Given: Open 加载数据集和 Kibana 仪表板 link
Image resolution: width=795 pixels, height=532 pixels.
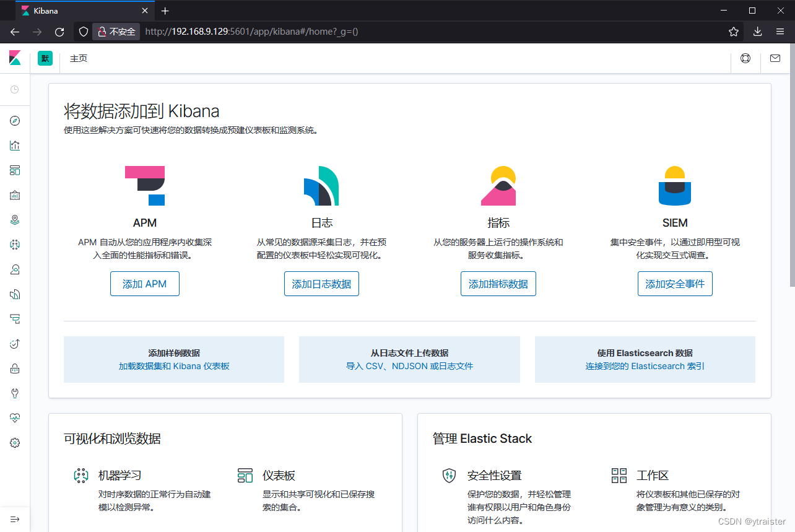Looking at the screenshot, I should [174, 366].
